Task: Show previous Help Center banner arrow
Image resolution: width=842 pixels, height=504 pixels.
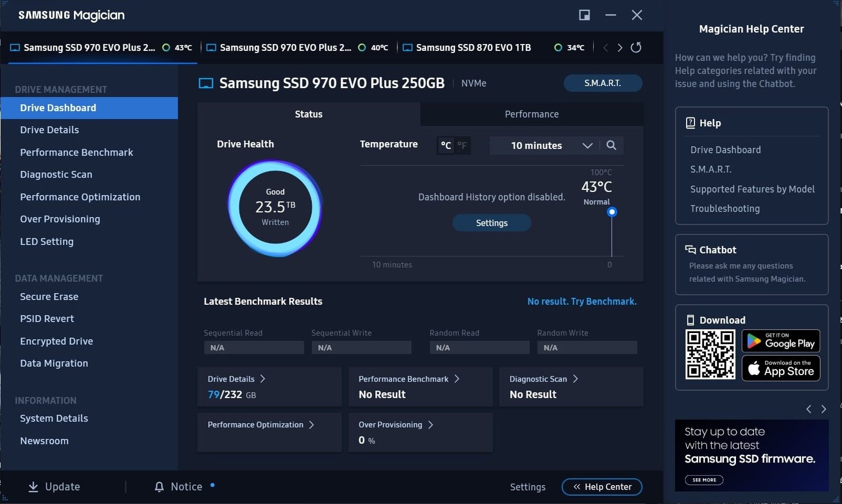Action: 809,409
